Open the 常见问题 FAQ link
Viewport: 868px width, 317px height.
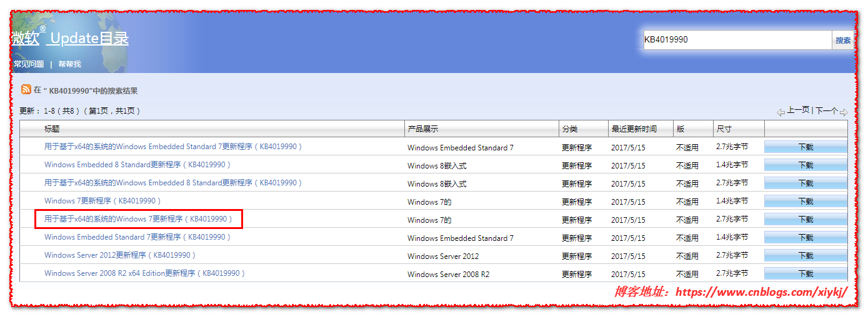pos(29,64)
